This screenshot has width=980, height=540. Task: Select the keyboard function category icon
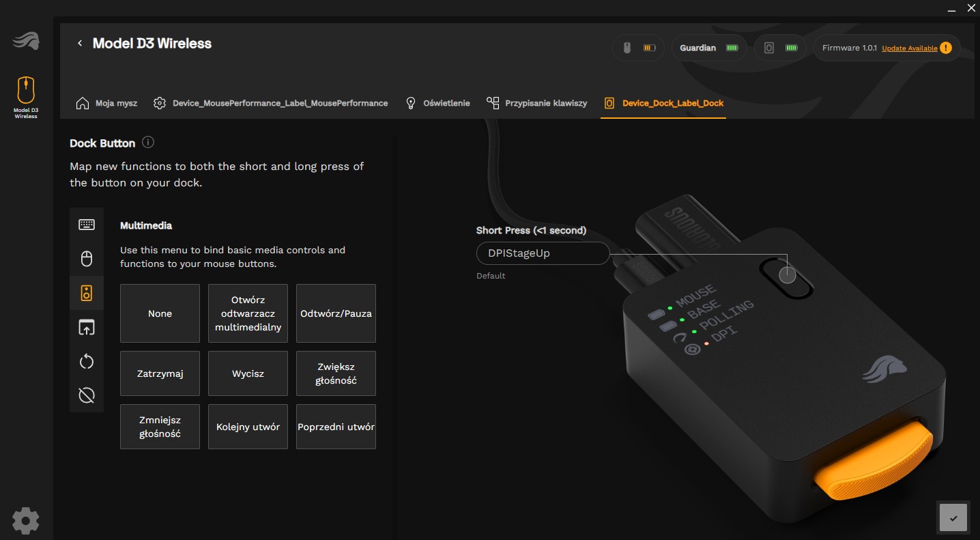[87, 225]
